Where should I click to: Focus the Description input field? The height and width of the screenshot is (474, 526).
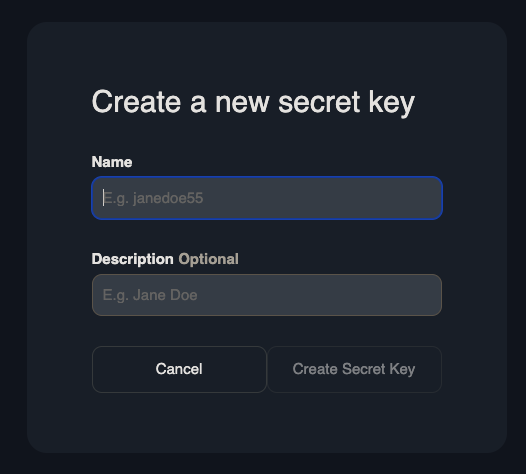(267, 295)
